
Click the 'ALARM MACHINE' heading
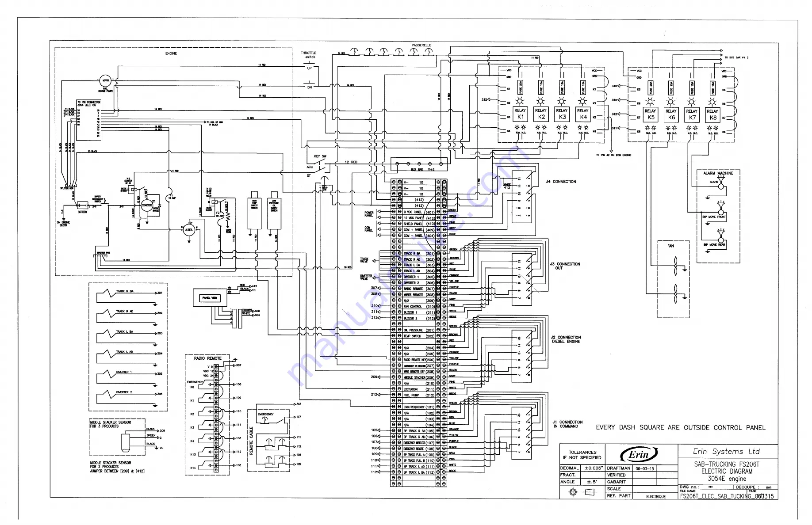718,173
